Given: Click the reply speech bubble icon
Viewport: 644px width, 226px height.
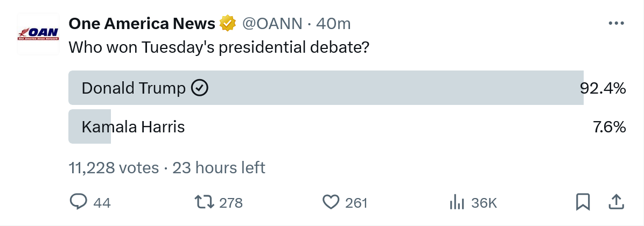Looking at the screenshot, I should pyautogui.click(x=79, y=202).
